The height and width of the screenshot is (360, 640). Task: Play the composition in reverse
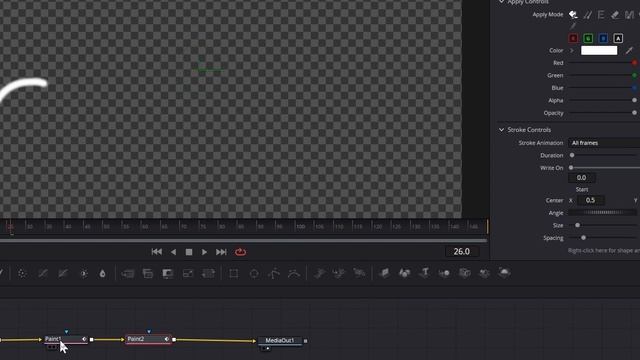(173, 252)
